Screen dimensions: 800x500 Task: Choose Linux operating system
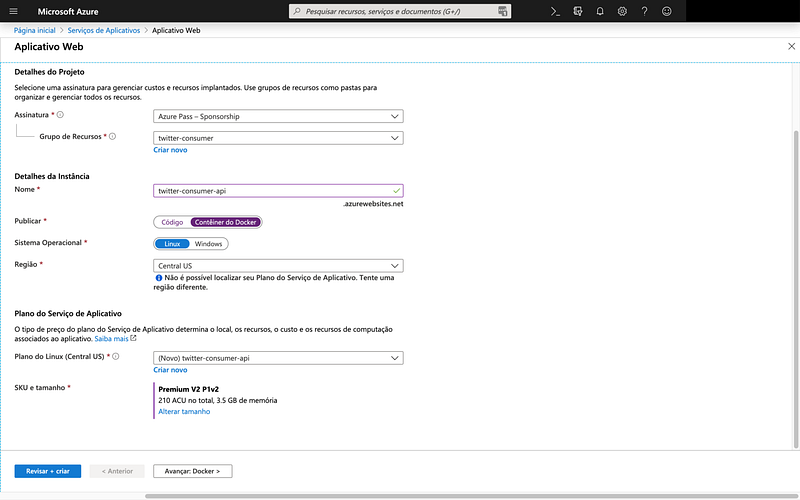point(172,244)
